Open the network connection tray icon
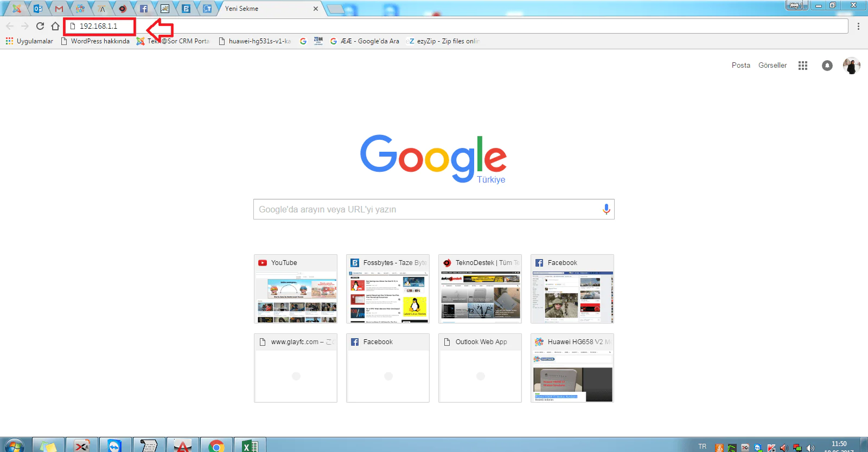 [x=797, y=448]
